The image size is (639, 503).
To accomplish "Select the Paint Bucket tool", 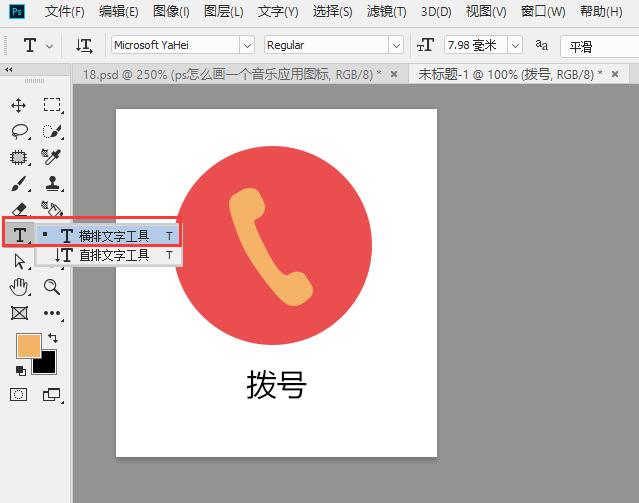I will click(52, 208).
